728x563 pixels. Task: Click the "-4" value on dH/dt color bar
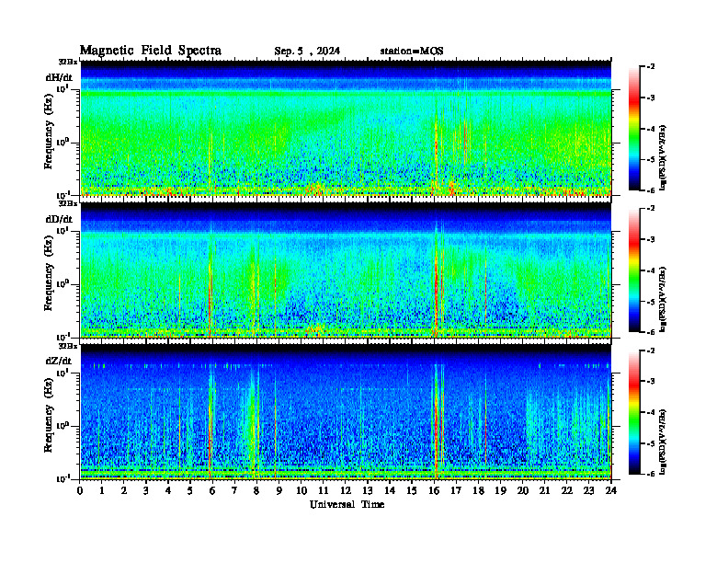coord(651,129)
